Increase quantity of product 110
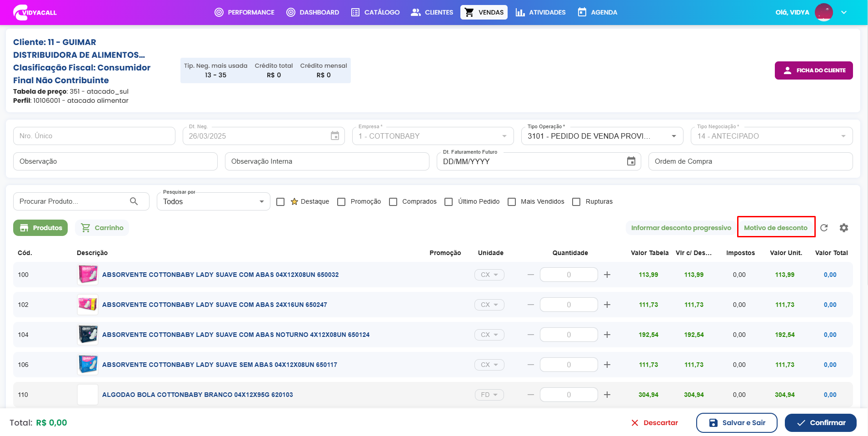 [x=607, y=395]
